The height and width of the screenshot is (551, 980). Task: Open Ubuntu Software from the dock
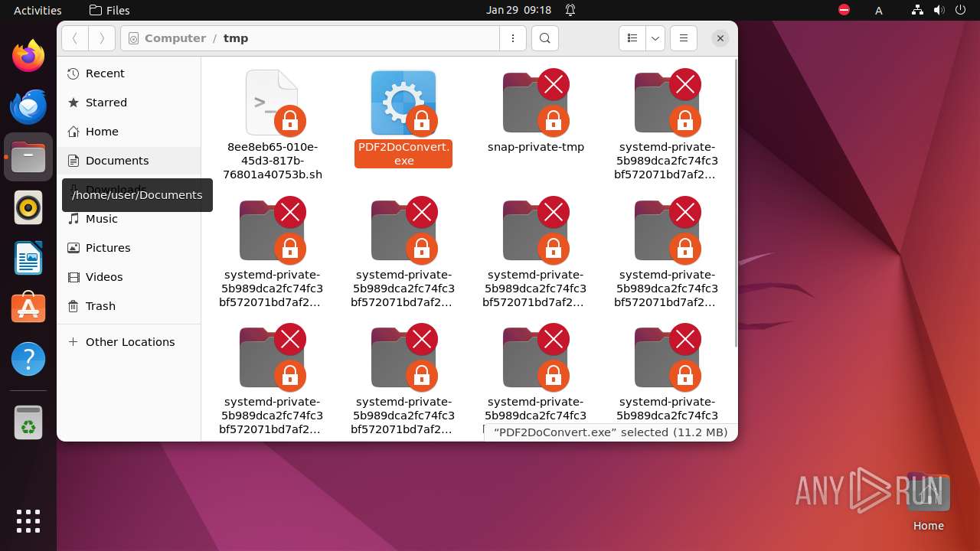click(x=28, y=308)
